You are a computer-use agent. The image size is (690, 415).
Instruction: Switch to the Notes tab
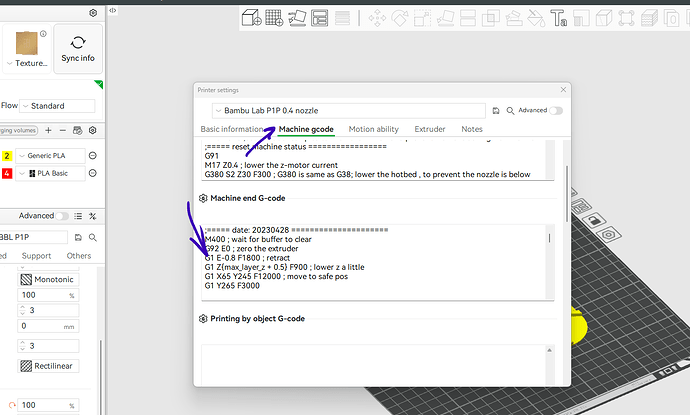click(472, 129)
